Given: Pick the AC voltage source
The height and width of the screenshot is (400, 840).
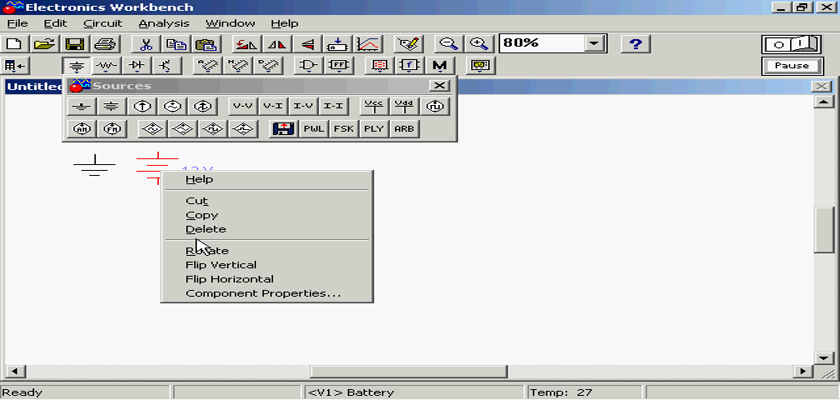Looking at the screenshot, I should [172, 107].
